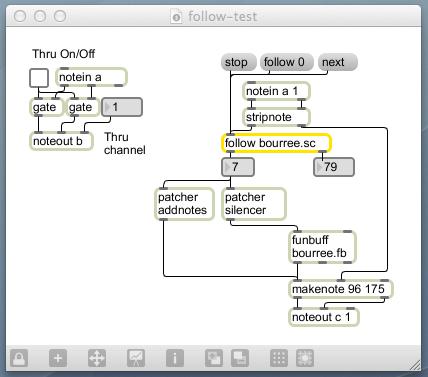Toggle the Thru On/Off checkbox
This screenshot has width=428, height=377.
click(x=39, y=78)
